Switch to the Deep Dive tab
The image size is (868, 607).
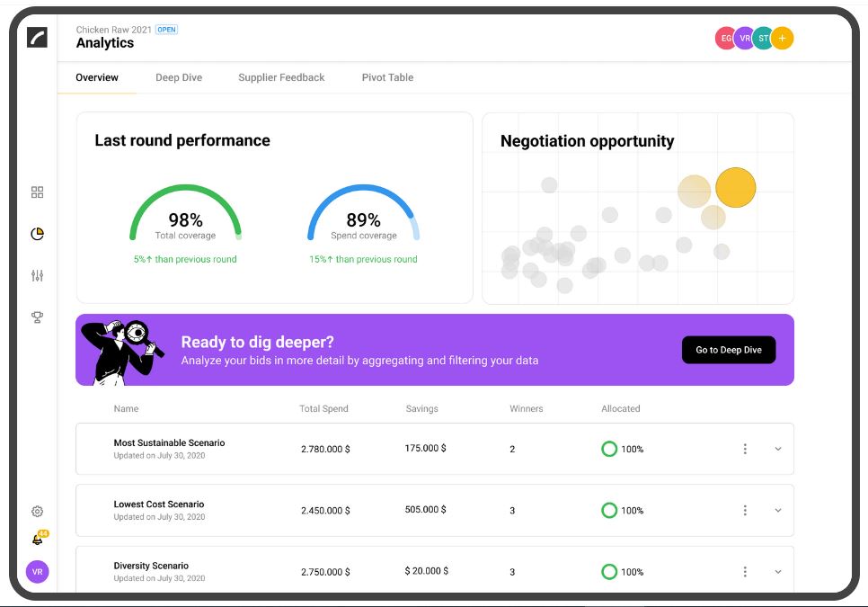click(179, 77)
